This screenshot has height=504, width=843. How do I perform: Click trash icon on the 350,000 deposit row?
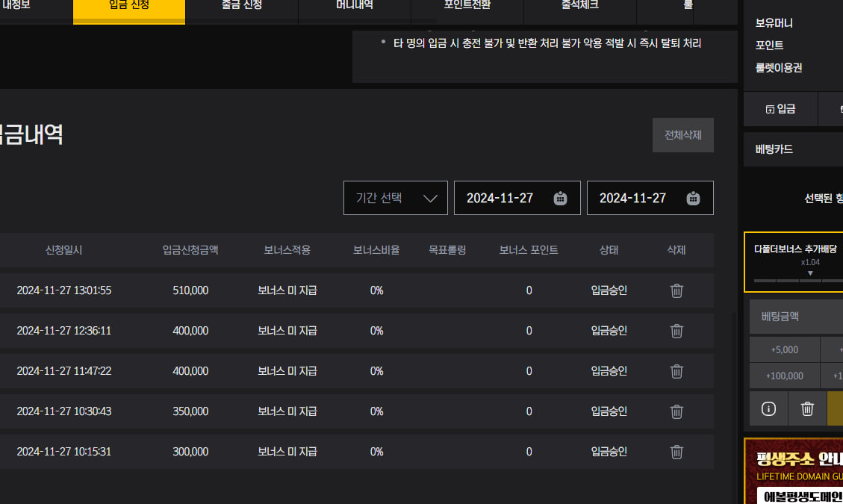pos(676,411)
